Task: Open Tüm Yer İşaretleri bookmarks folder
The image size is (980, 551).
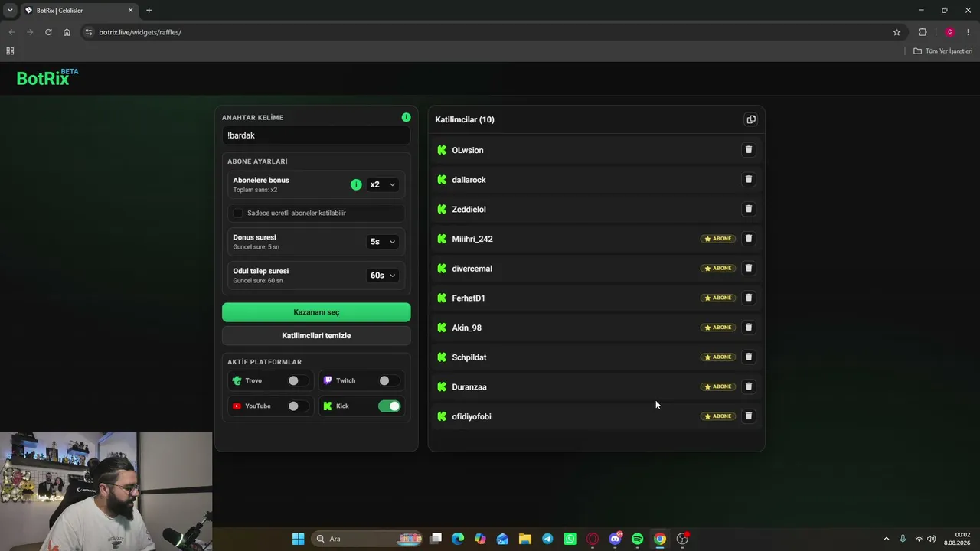Action: point(943,51)
